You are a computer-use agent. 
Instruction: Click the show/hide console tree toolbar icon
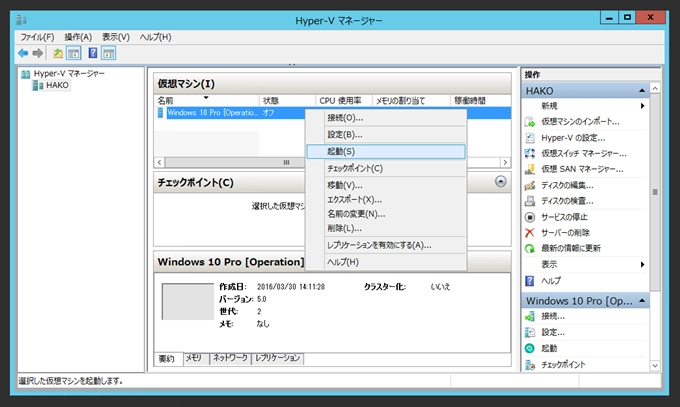click(74, 53)
